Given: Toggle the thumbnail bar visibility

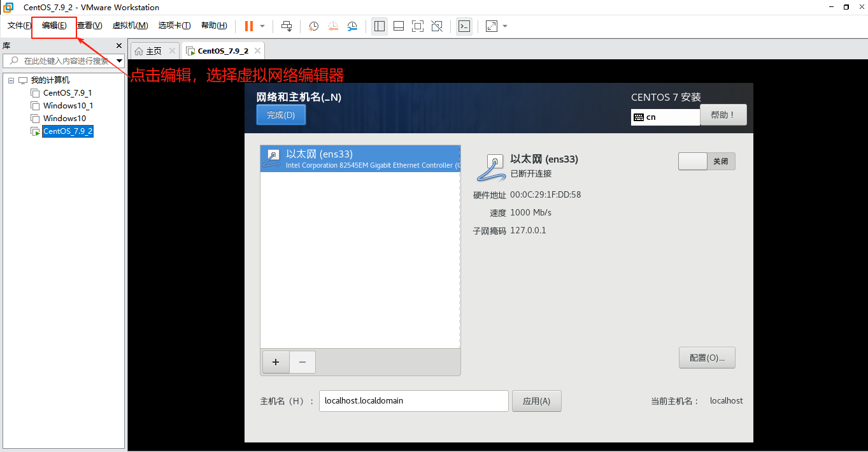Looking at the screenshot, I should 398,26.
